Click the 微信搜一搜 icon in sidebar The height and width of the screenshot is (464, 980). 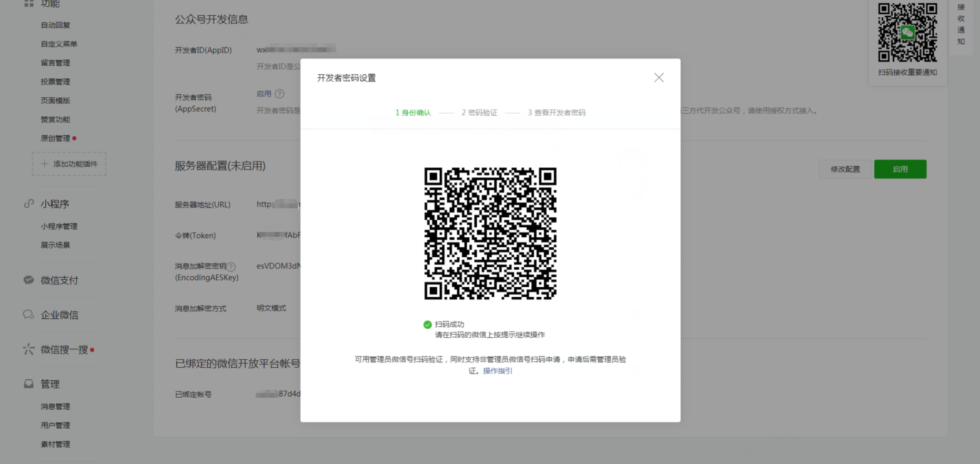point(29,349)
